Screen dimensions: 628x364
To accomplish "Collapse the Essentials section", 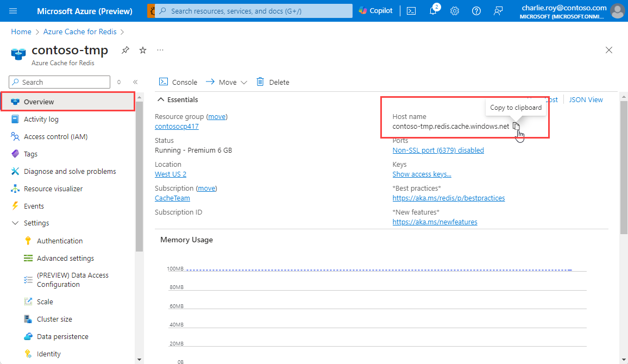I will pos(161,99).
